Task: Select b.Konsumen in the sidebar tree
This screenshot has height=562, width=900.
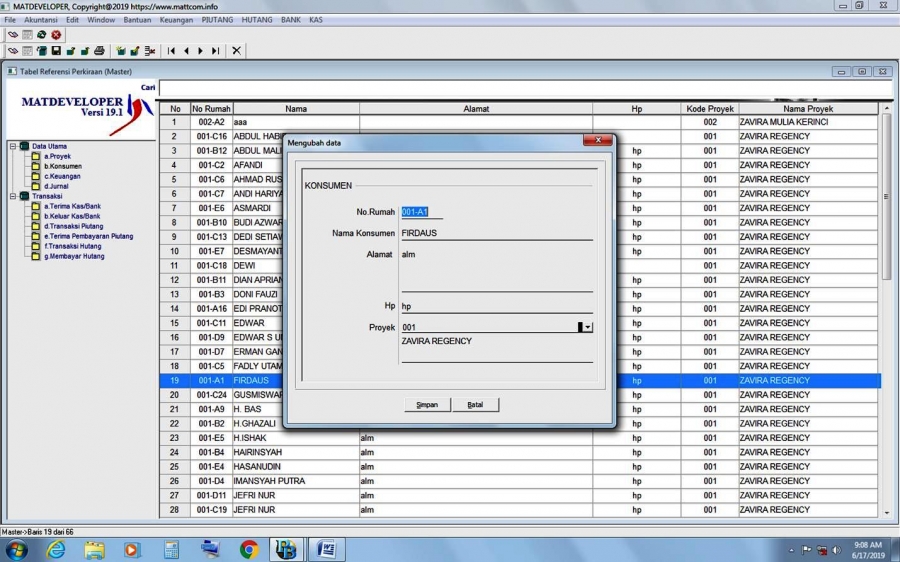Action: [x=62, y=166]
